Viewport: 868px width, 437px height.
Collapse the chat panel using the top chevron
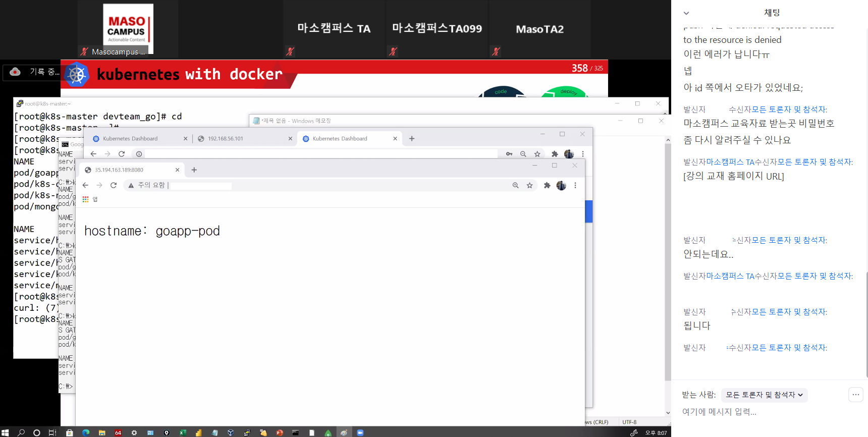(x=686, y=13)
